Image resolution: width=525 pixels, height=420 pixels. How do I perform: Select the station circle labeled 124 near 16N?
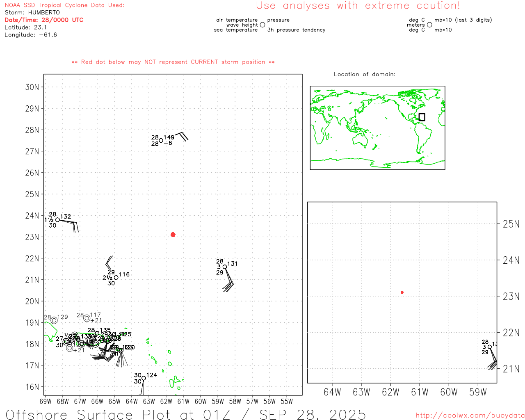coord(144,378)
